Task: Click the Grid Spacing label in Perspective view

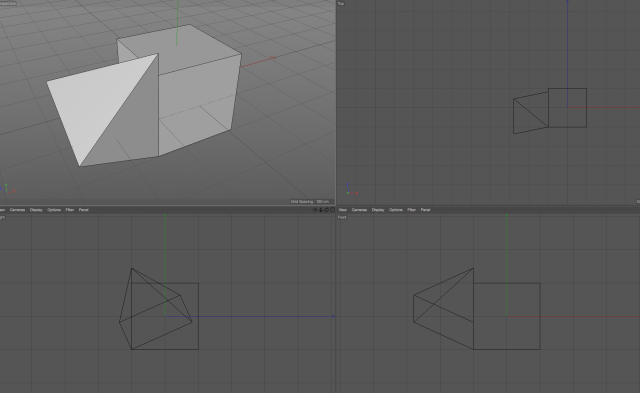Action: pyautogui.click(x=310, y=202)
